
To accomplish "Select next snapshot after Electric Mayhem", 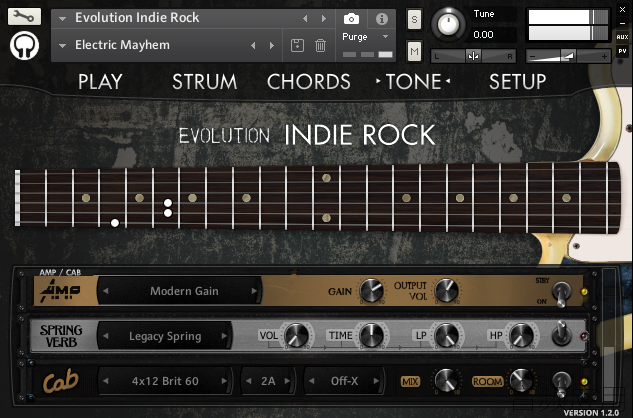I will pyautogui.click(x=272, y=46).
